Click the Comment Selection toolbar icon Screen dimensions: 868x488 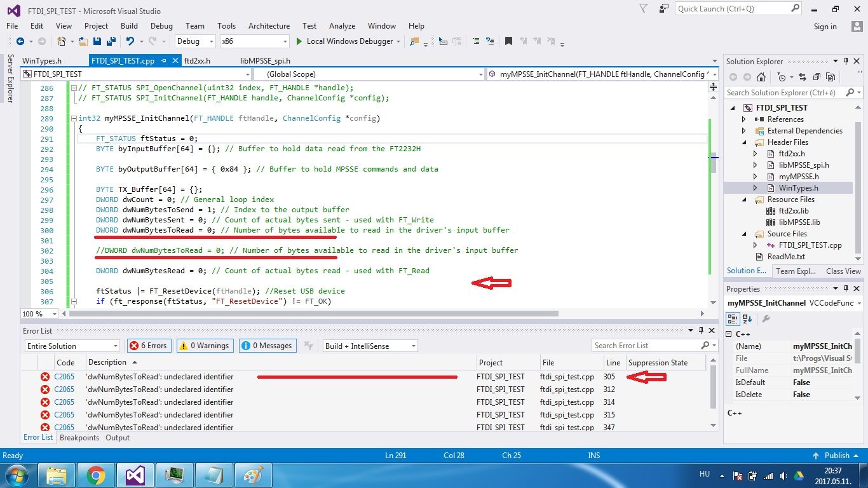click(475, 41)
